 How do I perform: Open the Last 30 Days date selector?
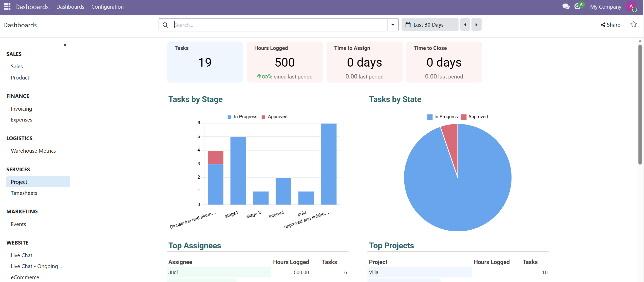[430, 25]
